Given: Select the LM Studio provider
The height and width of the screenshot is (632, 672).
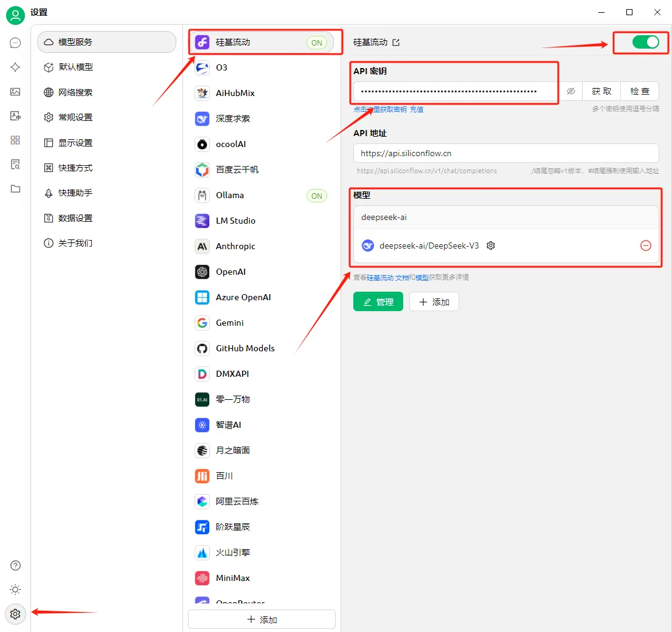Looking at the screenshot, I should [x=262, y=221].
